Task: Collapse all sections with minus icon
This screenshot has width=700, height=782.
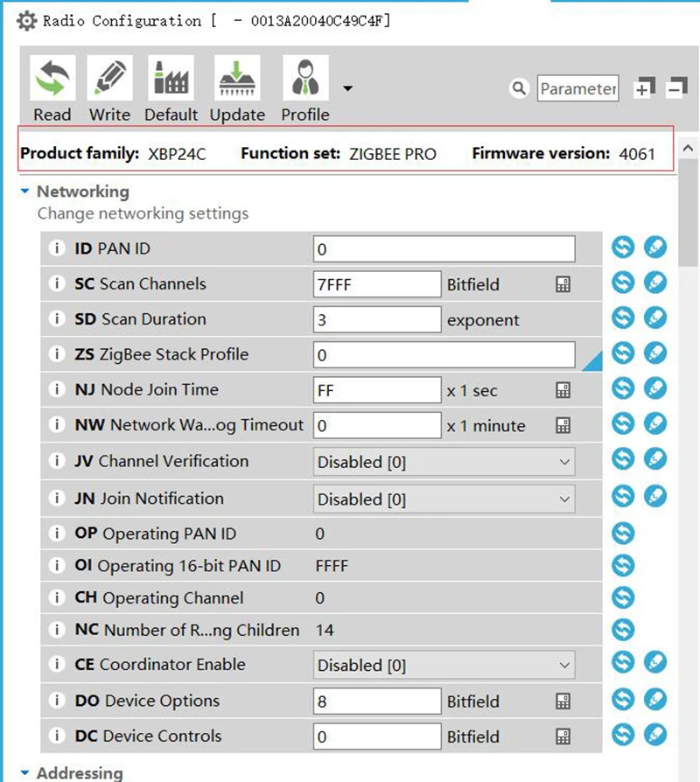Action: click(x=677, y=87)
